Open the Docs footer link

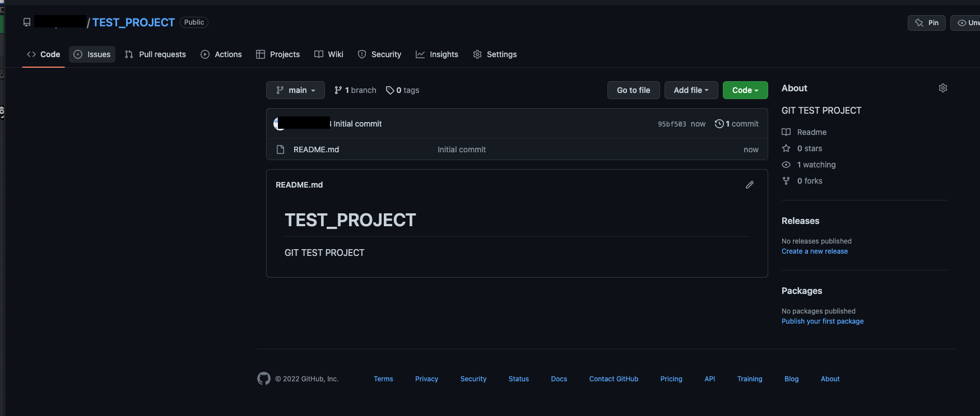click(x=559, y=379)
